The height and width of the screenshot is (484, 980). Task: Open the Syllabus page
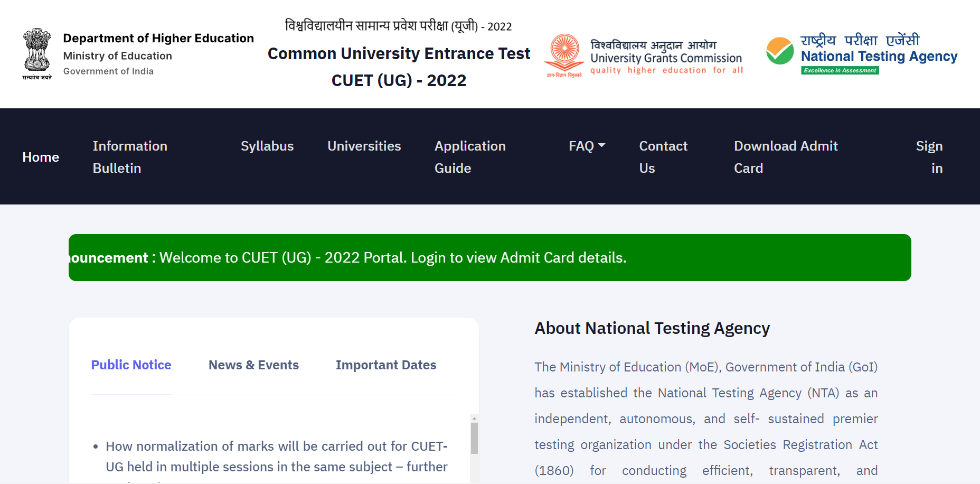pyautogui.click(x=267, y=146)
